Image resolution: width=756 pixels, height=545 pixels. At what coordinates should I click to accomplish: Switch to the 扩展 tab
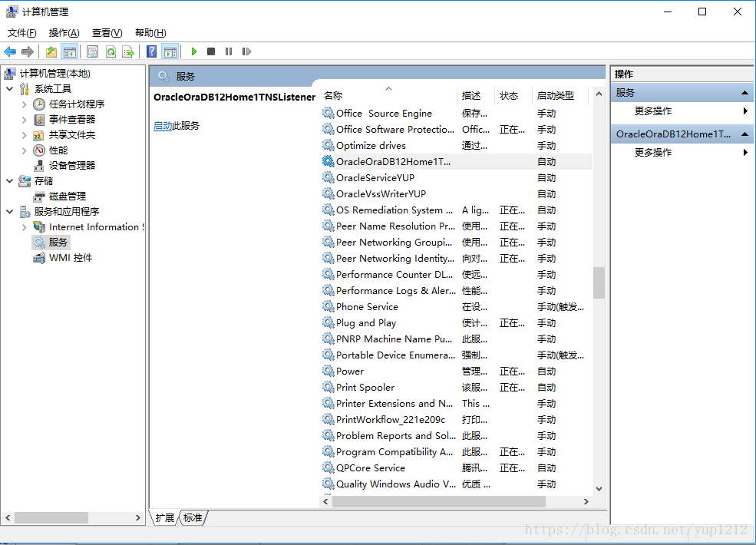(x=164, y=518)
